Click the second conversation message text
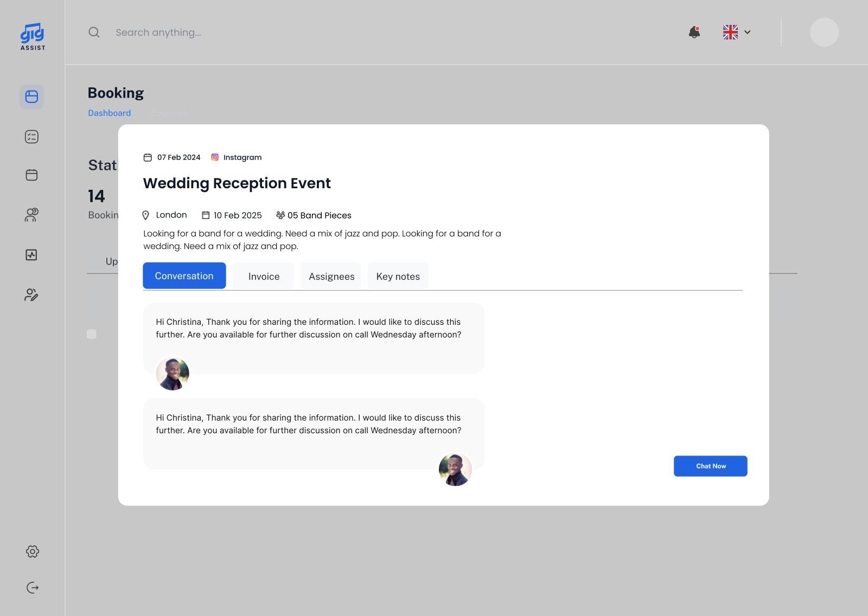The image size is (868, 616). [x=309, y=424]
